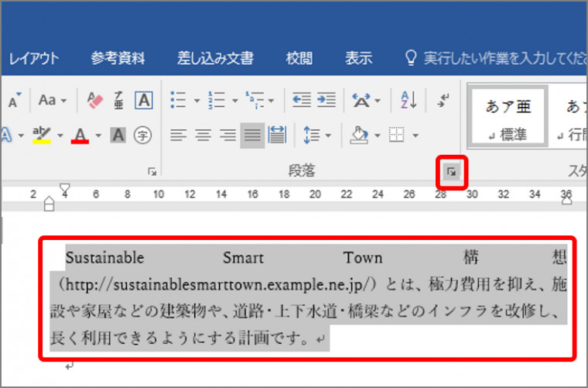The image size is (588, 388).
Task: Click text 設や家屋などの建築物や
Action: point(135,311)
